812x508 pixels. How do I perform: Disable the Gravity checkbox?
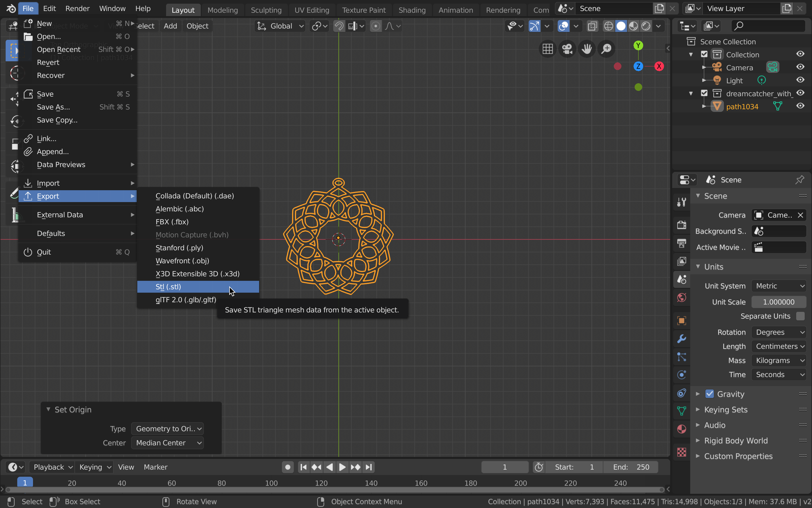[709, 394]
